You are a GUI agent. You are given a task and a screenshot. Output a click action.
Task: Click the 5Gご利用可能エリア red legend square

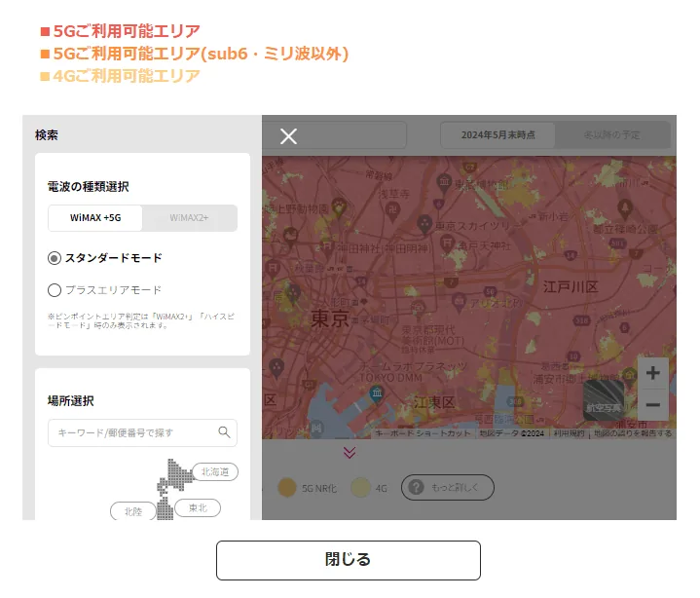click(x=45, y=31)
